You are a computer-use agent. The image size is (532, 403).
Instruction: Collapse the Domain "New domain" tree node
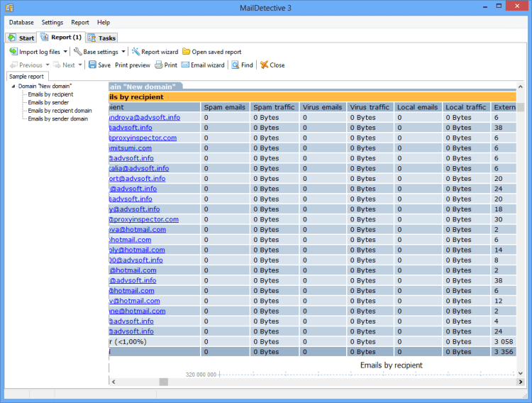[x=13, y=86]
